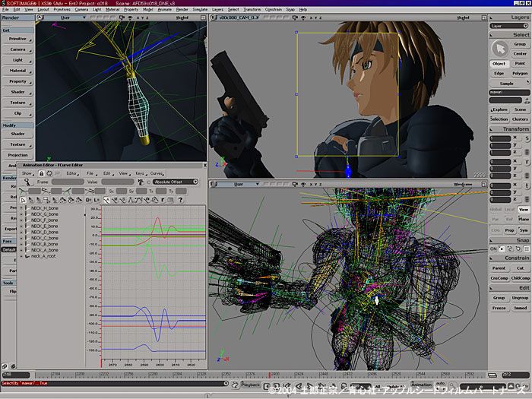Enable Point selection filter
The image size is (532, 399).
point(520,63)
